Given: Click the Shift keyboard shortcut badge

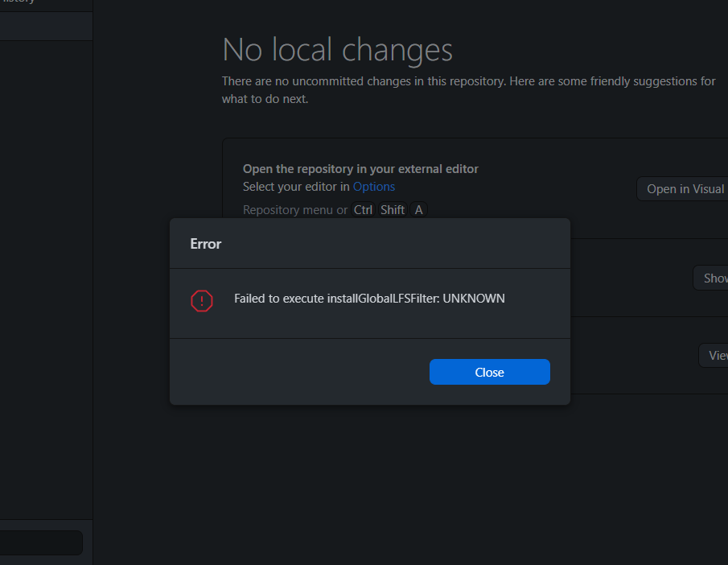Looking at the screenshot, I should [x=393, y=209].
